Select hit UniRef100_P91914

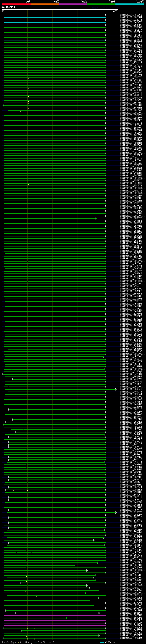tap(131, 427)
